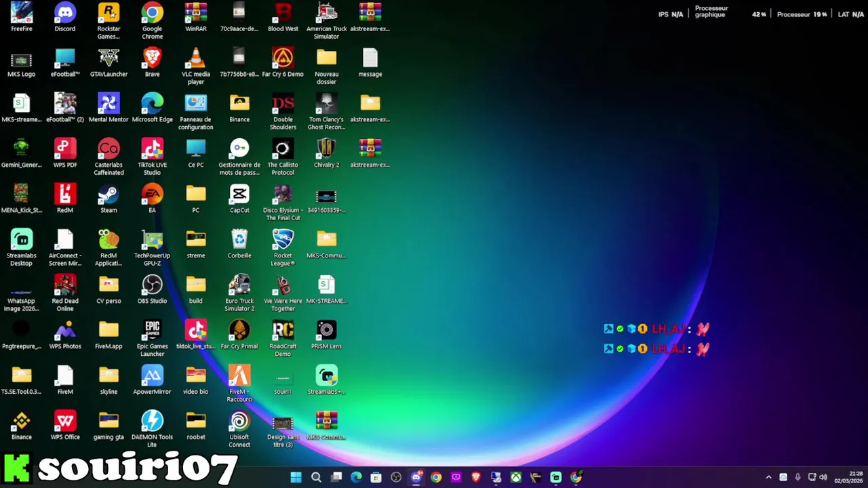Open We Were Here Together shortcut
868x488 pixels.
pos(283,293)
